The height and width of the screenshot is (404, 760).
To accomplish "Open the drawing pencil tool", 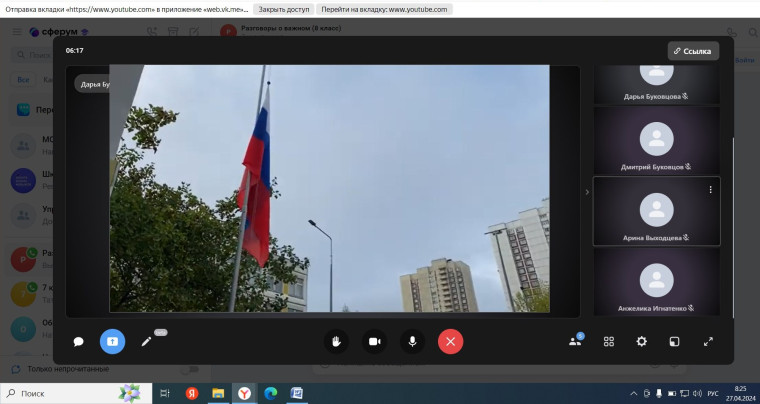I will click(146, 342).
